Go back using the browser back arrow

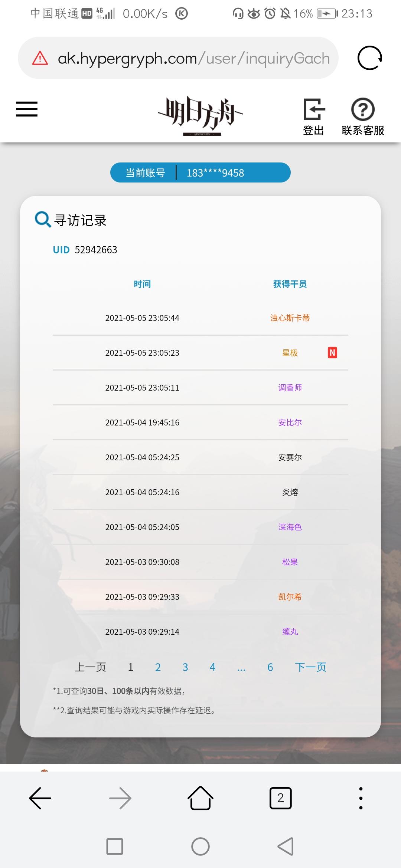point(40,798)
